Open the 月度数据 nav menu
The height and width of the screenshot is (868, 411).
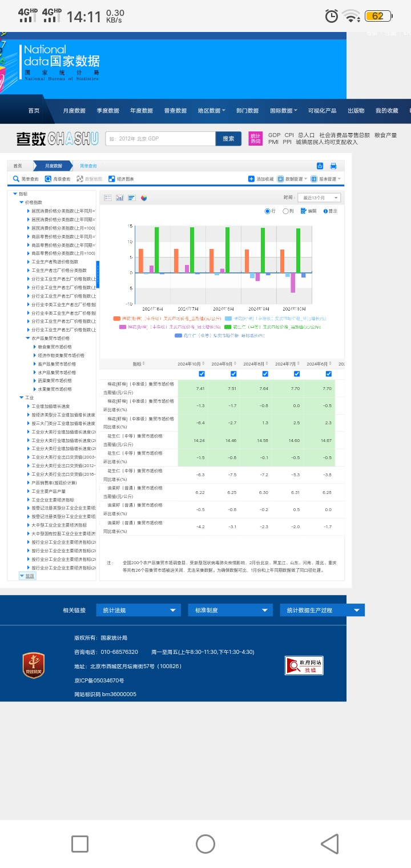coord(74,111)
